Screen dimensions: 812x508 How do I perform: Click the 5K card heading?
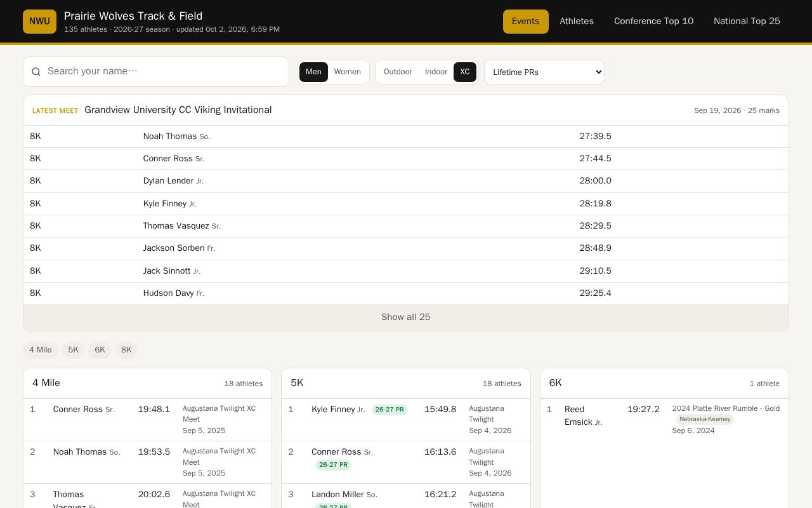(297, 383)
